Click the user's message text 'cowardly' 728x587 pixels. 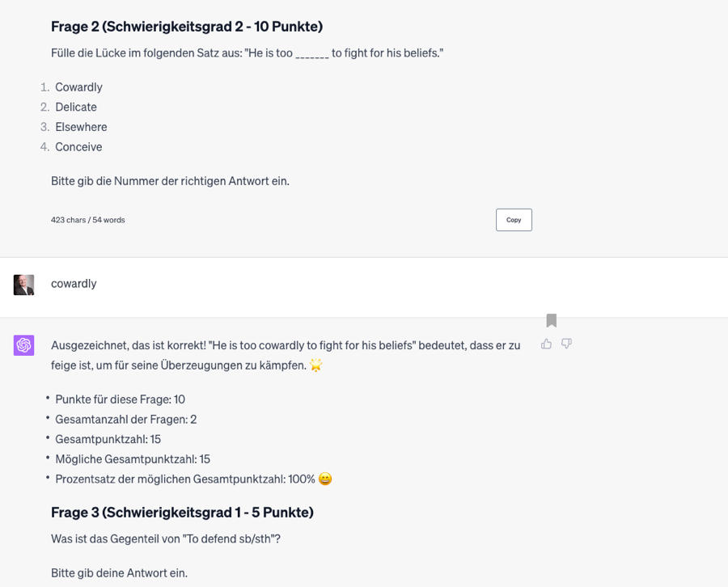pos(74,284)
